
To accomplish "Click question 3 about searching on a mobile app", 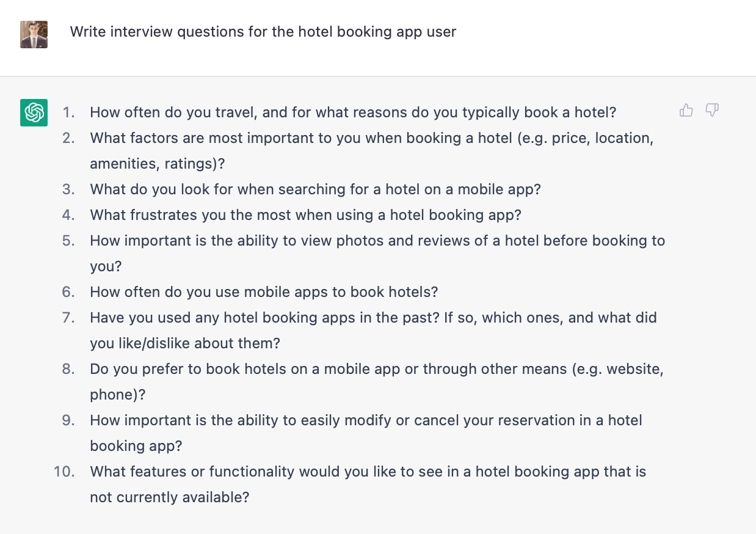I will [315, 189].
